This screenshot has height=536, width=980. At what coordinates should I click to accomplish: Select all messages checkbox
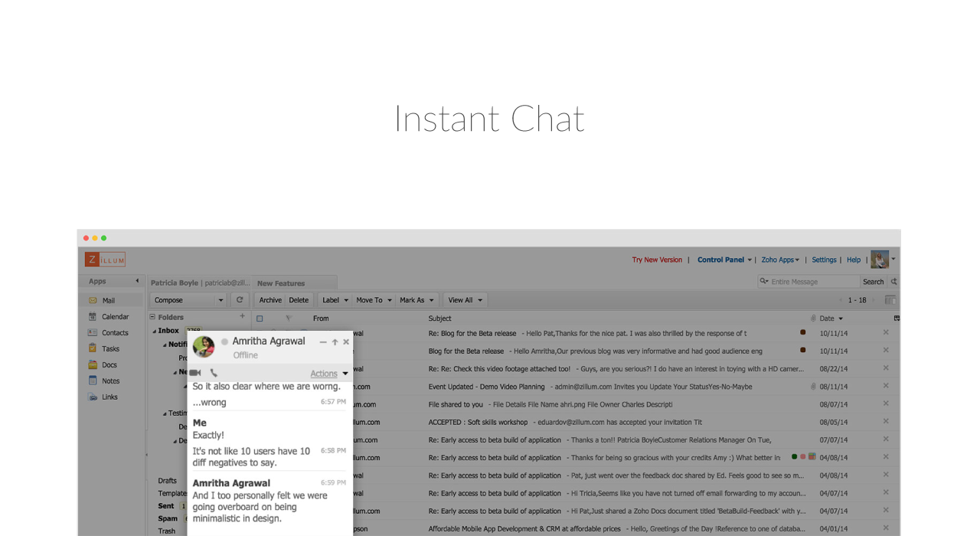[260, 319]
